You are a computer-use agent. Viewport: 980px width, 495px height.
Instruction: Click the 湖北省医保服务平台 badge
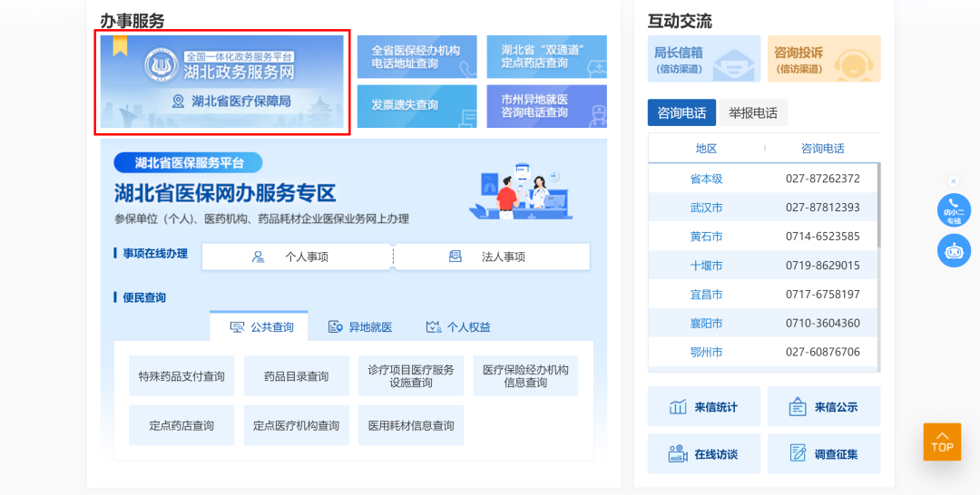(188, 163)
